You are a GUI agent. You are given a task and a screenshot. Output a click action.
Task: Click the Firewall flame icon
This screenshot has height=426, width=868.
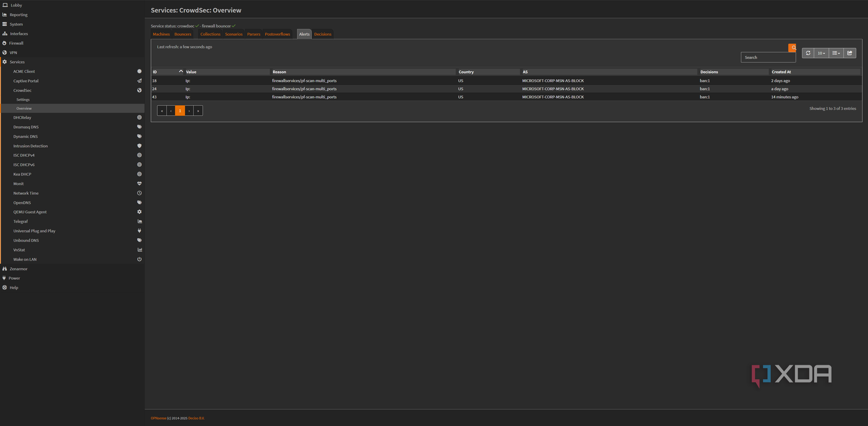(x=5, y=43)
